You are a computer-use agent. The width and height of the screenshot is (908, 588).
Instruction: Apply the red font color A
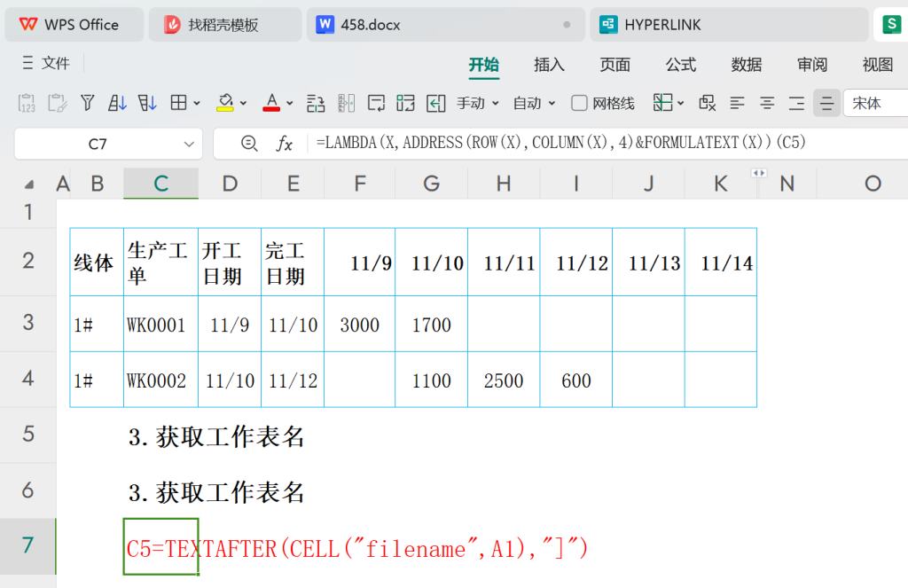271,103
